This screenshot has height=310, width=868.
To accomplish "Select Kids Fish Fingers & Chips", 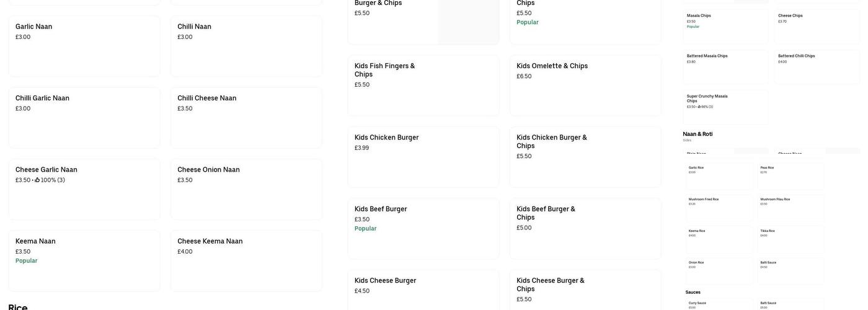I will (x=423, y=86).
